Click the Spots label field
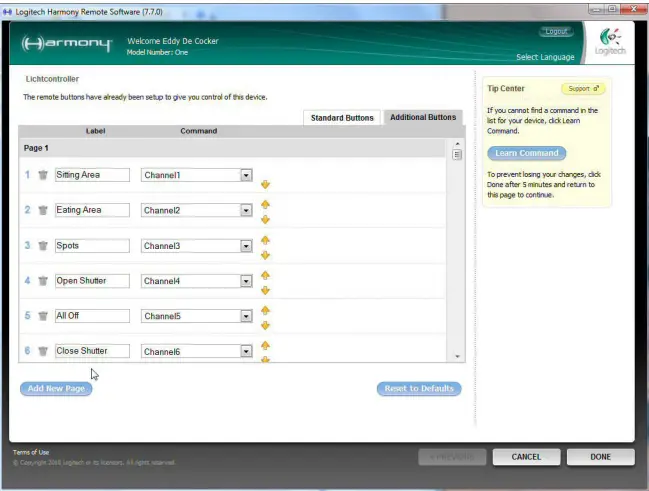Screen dimensions: 649x491 coord(92,246)
